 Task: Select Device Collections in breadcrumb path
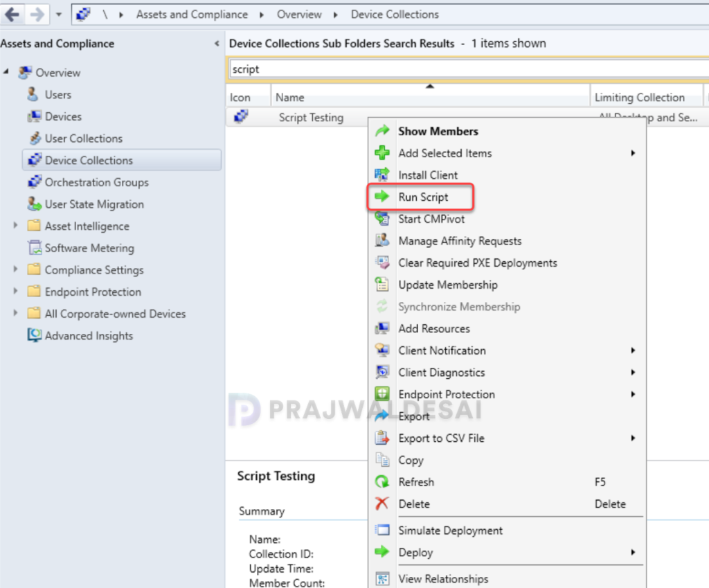[x=395, y=15]
